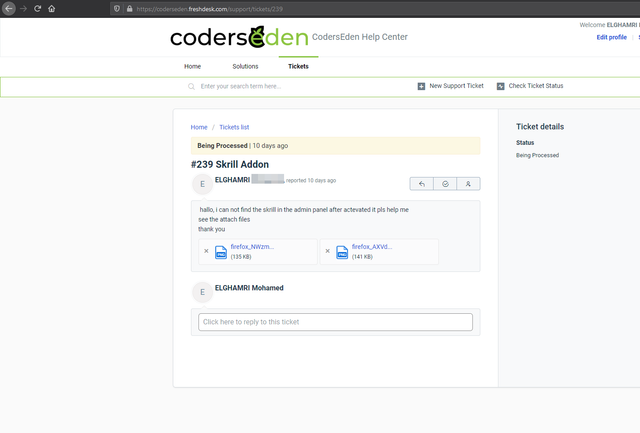Screen dimensions: 640x433
Task: Click the 'thank you' message line
Action: 212,229
